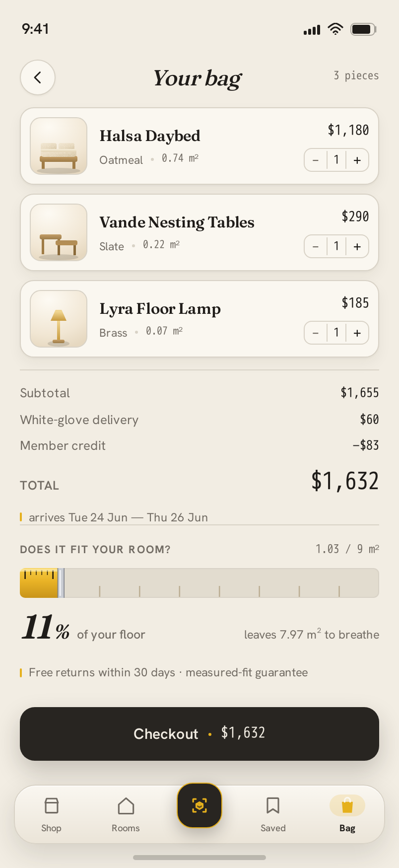Tap the Wi-Fi icon in status bar
399x868 pixels.
336,29
